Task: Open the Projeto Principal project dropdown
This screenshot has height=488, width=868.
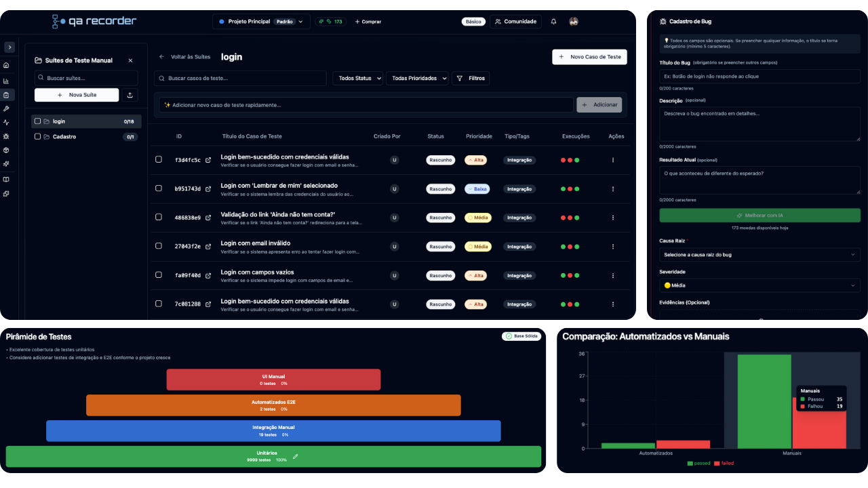Action: 261,22
